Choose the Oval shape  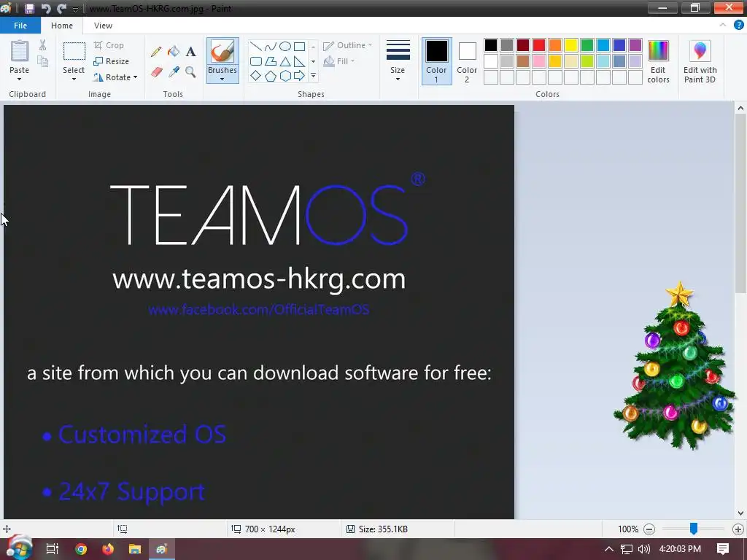[x=285, y=46]
